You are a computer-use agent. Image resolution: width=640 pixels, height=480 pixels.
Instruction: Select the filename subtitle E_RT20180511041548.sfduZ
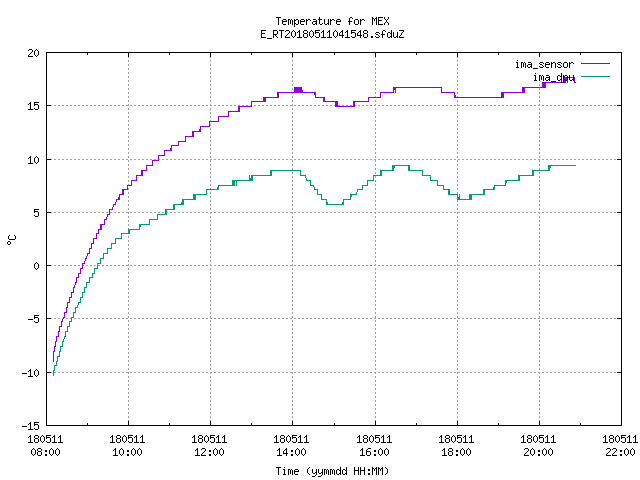pyautogui.click(x=332, y=34)
